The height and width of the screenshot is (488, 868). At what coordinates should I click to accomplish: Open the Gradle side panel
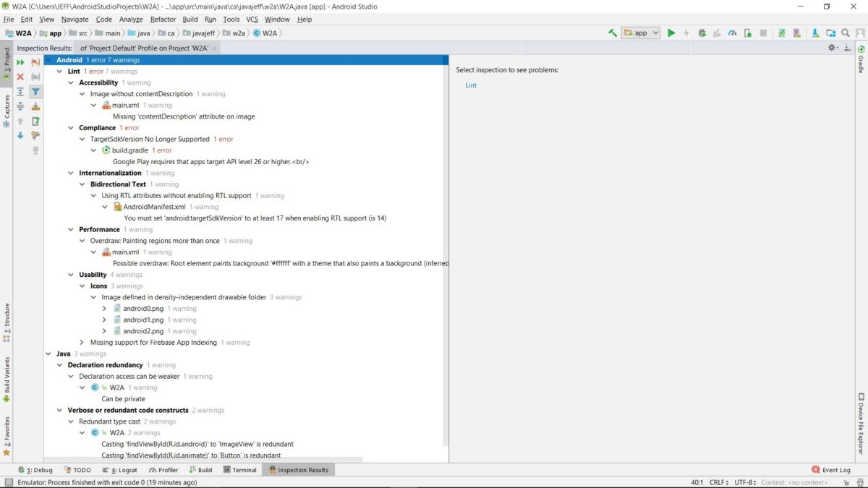point(861,59)
